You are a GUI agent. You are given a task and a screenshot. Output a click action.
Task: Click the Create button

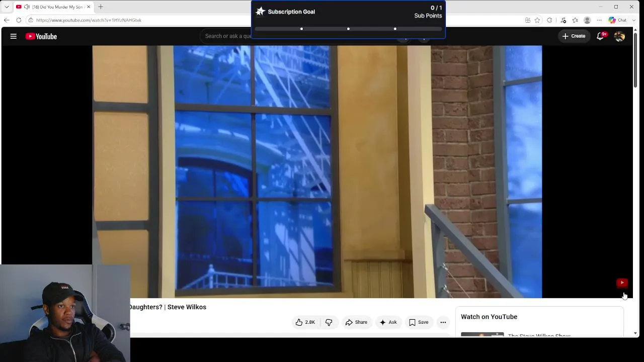pos(574,36)
